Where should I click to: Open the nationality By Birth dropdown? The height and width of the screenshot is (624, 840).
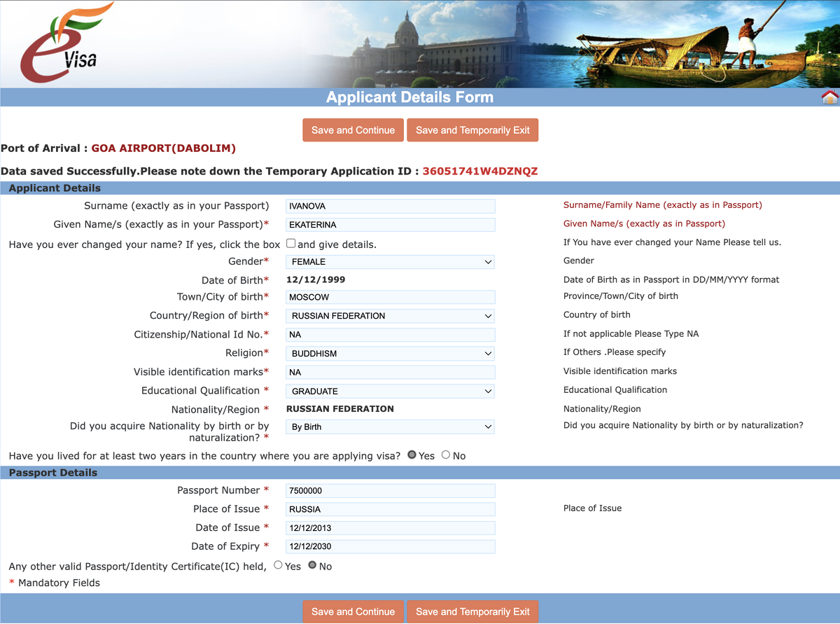tap(390, 427)
